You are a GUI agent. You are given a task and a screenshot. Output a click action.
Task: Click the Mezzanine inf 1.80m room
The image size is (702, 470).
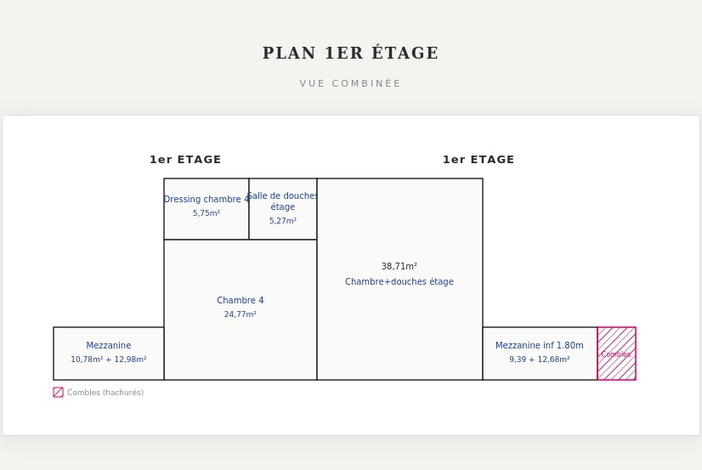coord(540,354)
